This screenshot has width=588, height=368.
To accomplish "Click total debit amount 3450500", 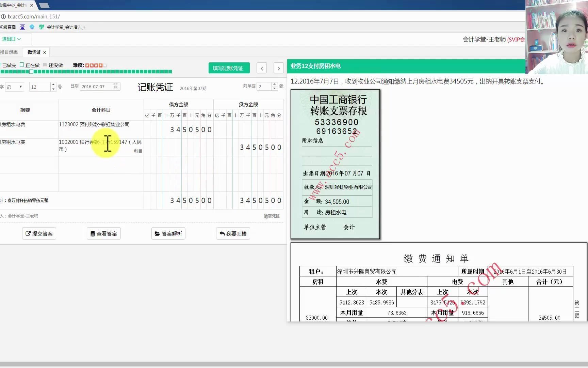I will 191,200.
